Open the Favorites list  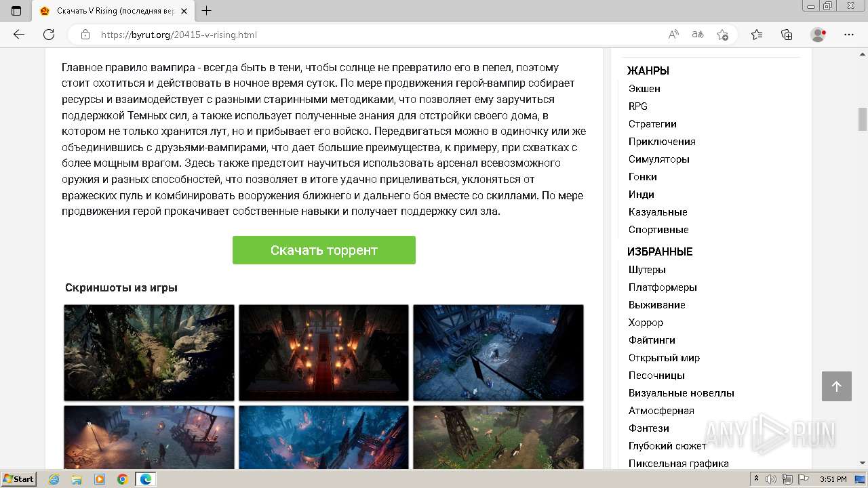[x=757, y=35]
